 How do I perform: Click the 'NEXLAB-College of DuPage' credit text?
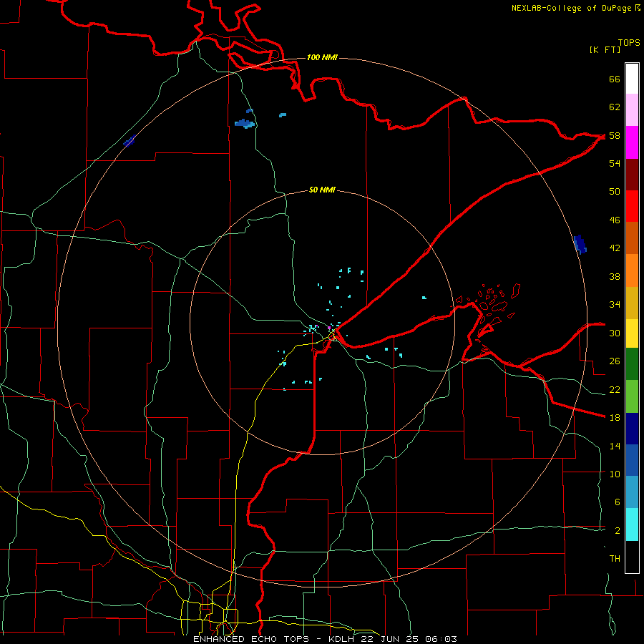click(571, 8)
